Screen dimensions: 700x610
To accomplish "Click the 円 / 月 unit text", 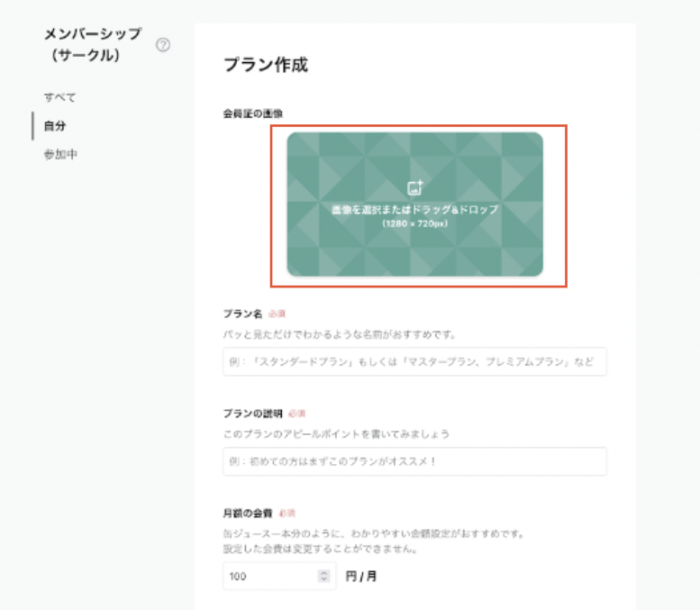I will (x=361, y=576).
